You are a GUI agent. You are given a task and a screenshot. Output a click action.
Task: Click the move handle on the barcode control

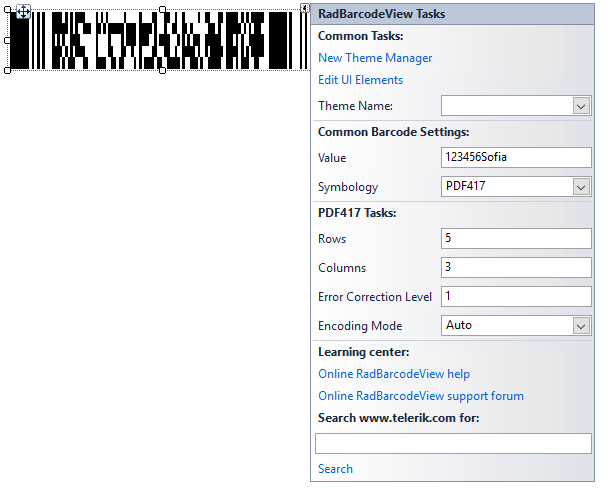click(x=23, y=12)
